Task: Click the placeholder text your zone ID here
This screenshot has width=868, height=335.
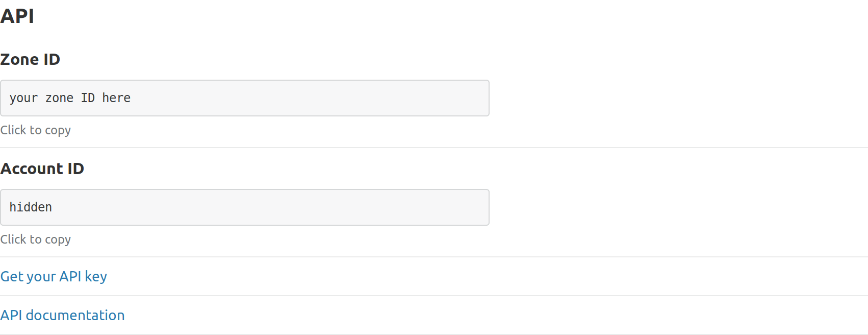Action: [x=70, y=98]
